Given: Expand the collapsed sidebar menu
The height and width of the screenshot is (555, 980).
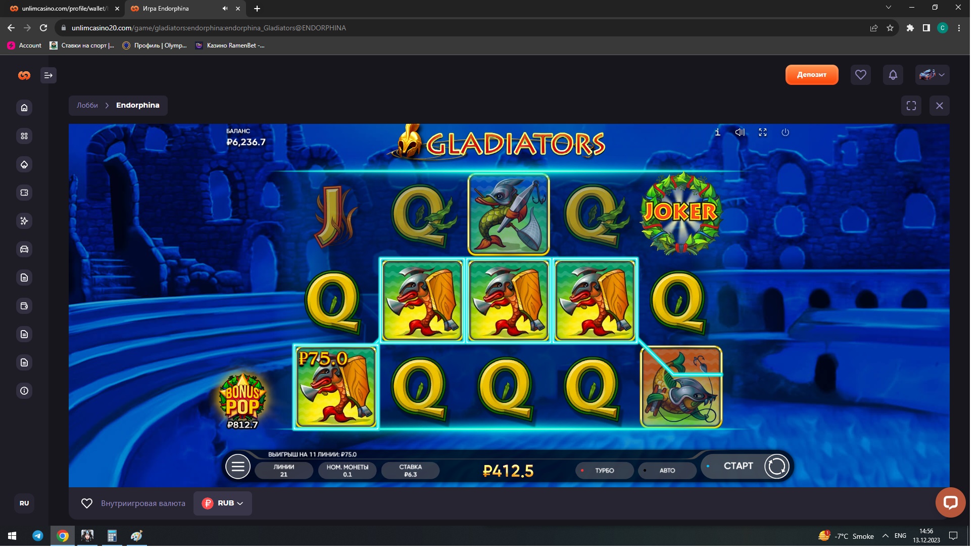Looking at the screenshot, I should (48, 75).
